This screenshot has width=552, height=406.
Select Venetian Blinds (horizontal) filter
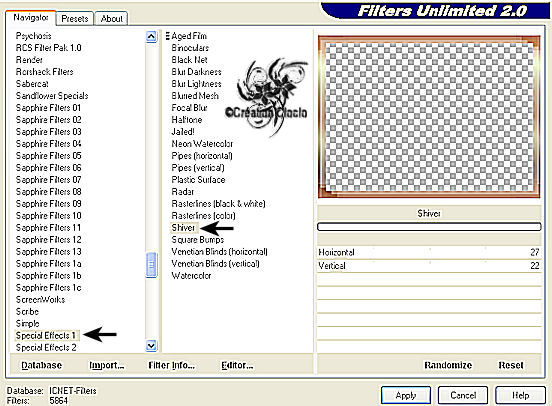click(x=219, y=252)
